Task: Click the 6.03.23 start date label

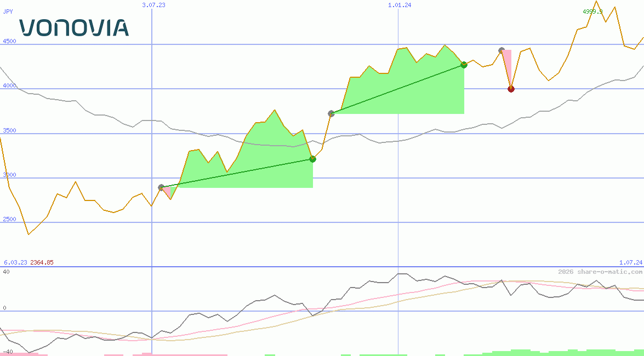Action: (15, 262)
